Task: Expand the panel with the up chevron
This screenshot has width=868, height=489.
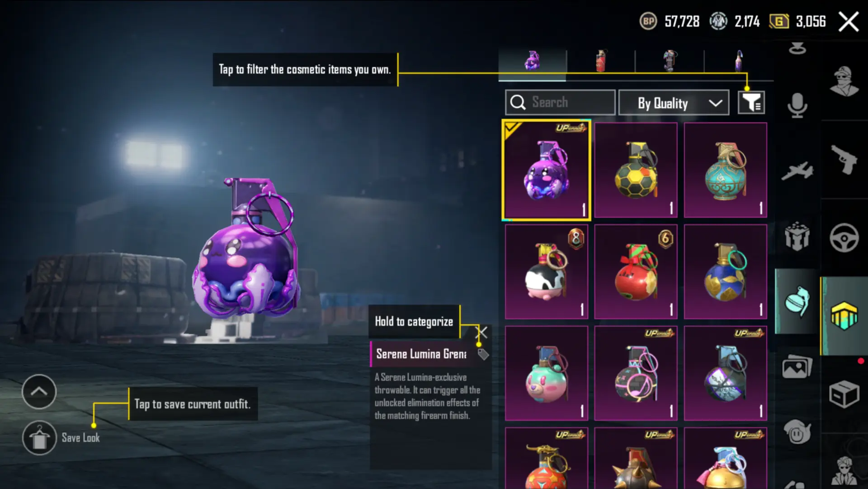Action: [x=39, y=392]
